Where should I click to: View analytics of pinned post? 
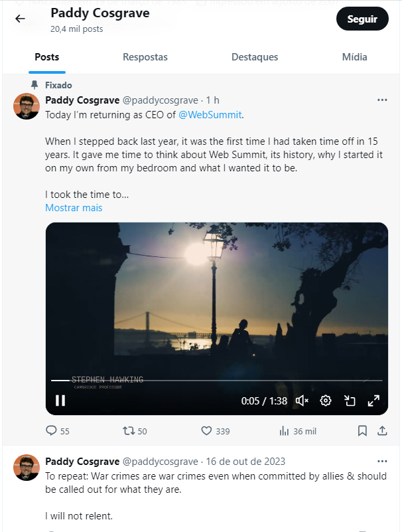(285, 431)
